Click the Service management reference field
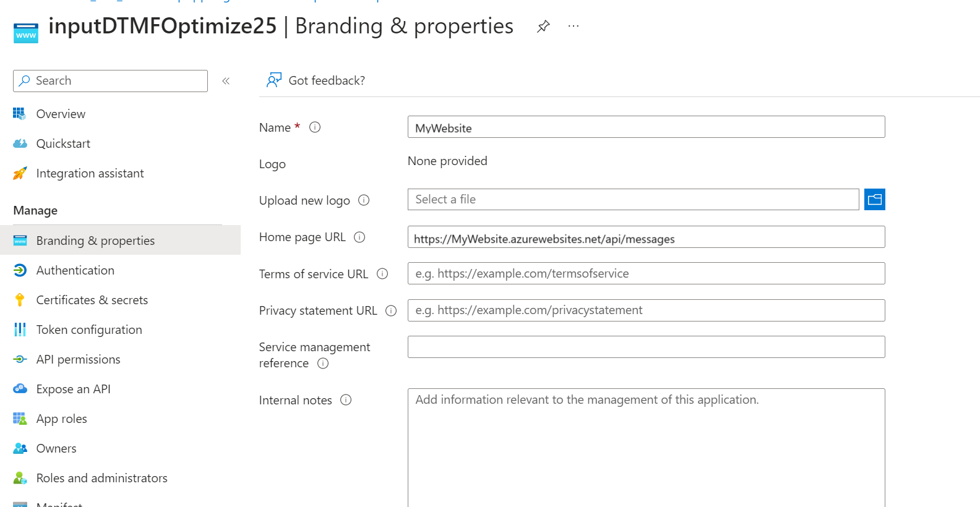The width and height of the screenshot is (980, 507). point(646,347)
